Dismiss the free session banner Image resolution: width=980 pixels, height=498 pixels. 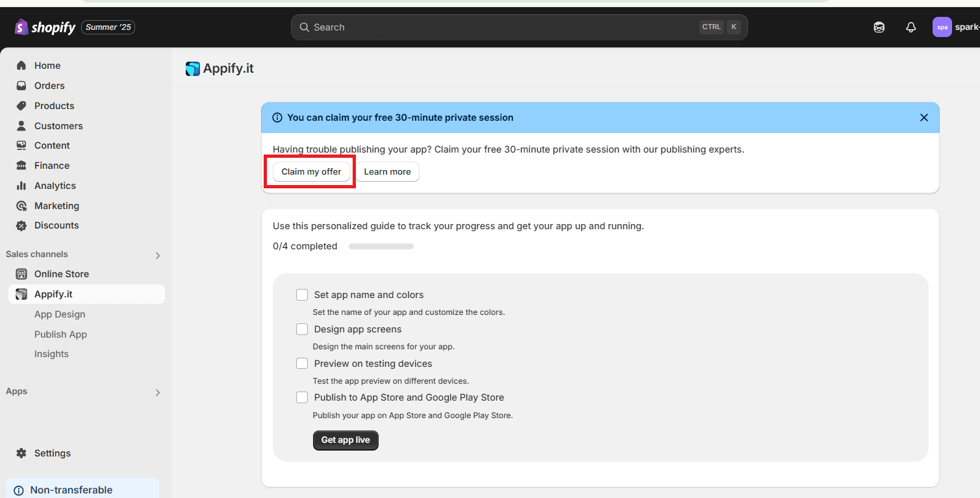point(923,118)
